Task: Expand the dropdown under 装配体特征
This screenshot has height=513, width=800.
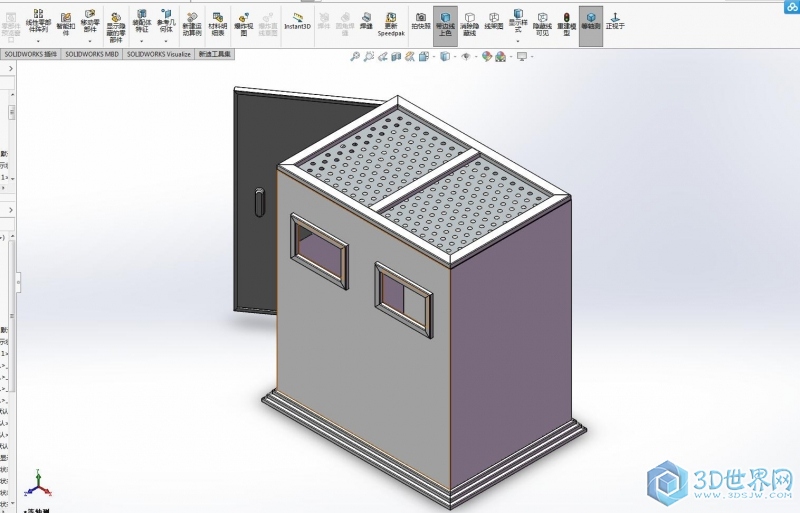Action: click(x=141, y=42)
